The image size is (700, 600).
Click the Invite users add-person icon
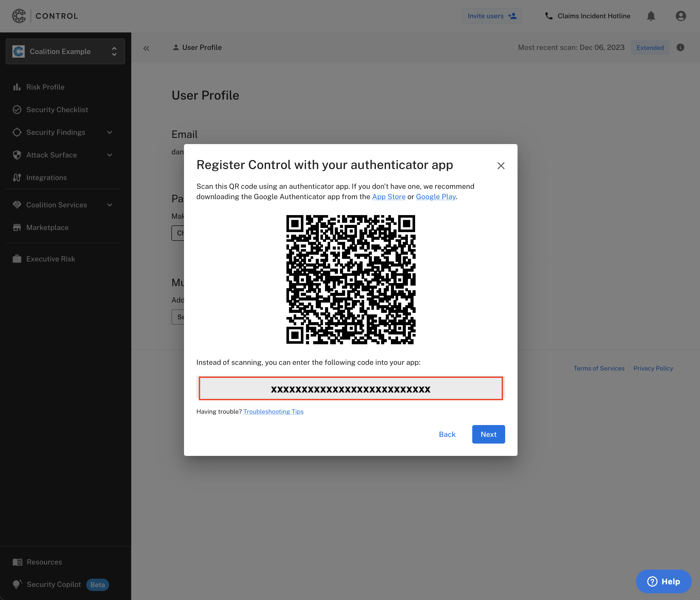pos(512,16)
